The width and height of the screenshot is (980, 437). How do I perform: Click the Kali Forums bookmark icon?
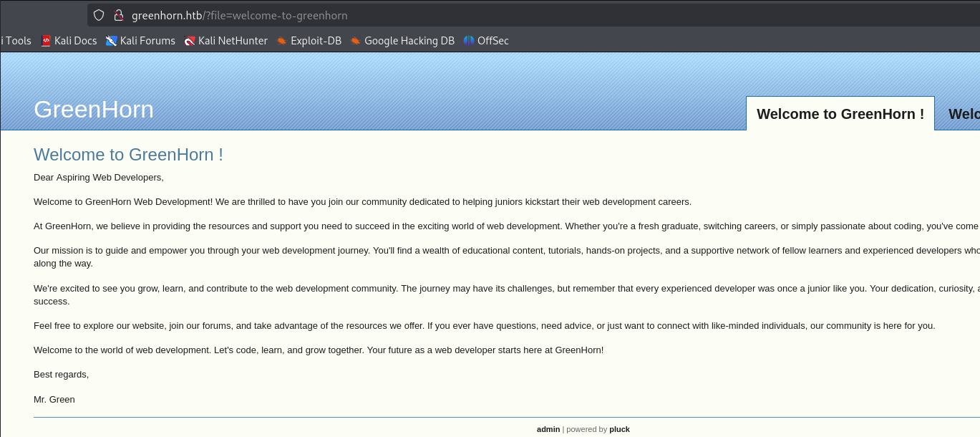pos(111,41)
